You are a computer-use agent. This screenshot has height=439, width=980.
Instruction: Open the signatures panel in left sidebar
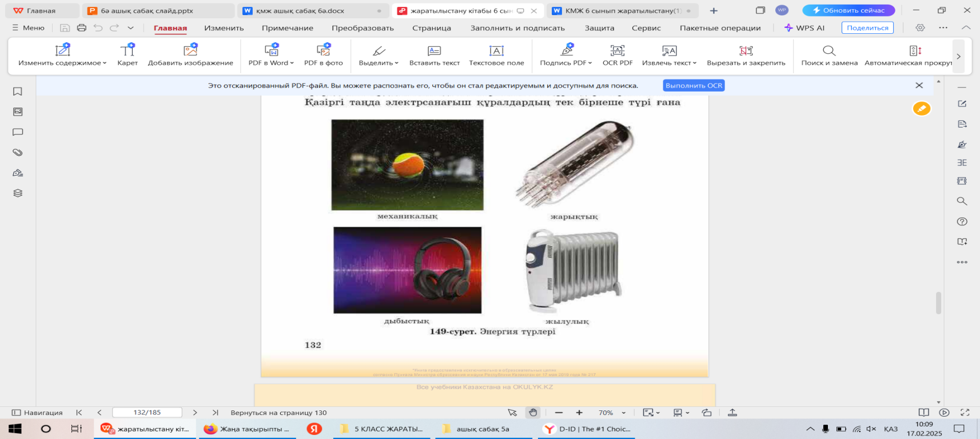coord(18,173)
